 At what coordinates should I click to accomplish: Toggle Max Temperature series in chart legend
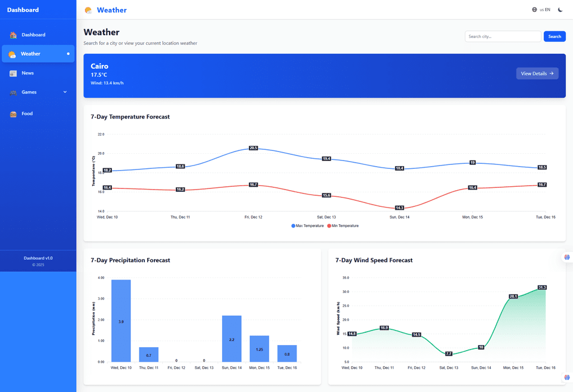click(308, 226)
